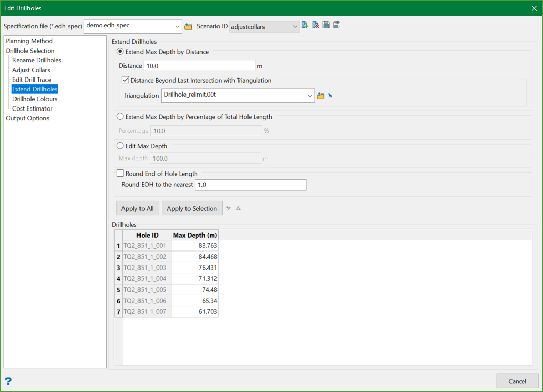Pick triangulation from screen with arrow icon

pos(330,96)
